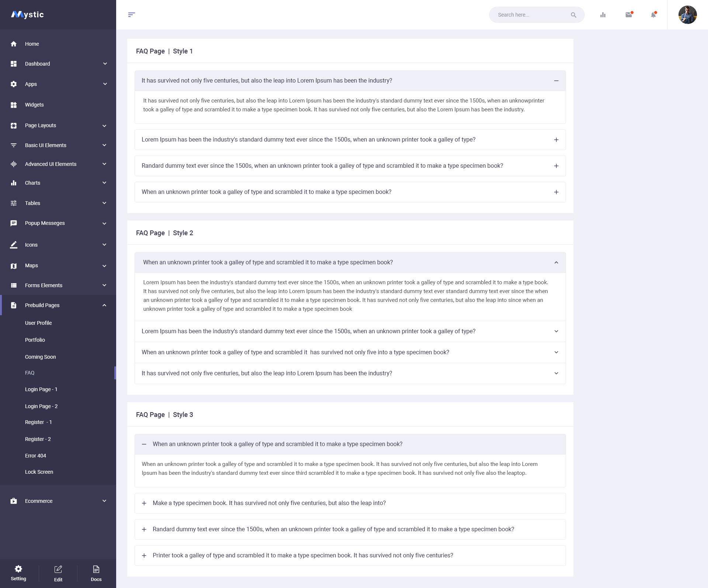Image resolution: width=708 pixels, height=588 pixels.
Task: Open the analytics bar chart icon in top bar
Action: (x=603, y=15)
